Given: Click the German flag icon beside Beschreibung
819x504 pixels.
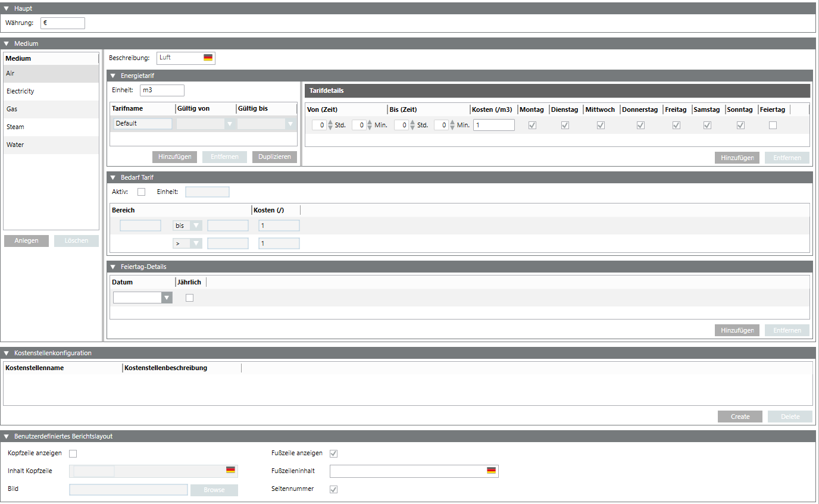Looking at the screenshot, I should point(208,58).
